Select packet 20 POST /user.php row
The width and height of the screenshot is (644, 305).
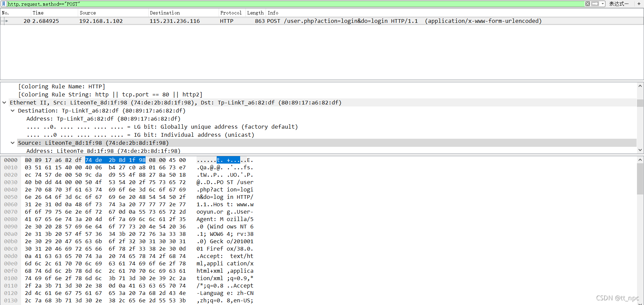click(x=322, y=21)
